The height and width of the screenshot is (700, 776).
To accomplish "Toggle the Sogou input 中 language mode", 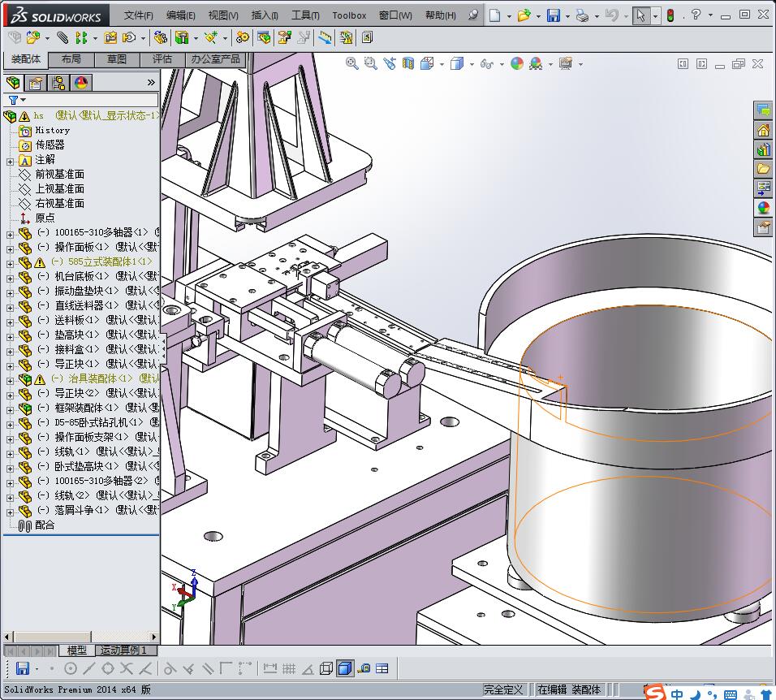I will tap(676, 694).
